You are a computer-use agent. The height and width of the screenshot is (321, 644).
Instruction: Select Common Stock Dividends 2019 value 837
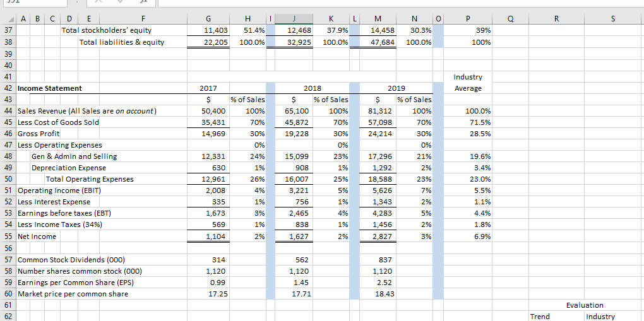tap(385, 259)
